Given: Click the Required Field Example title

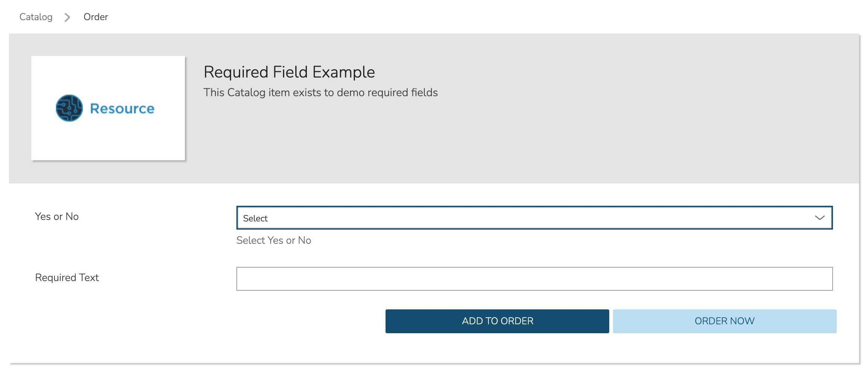Looking at the screenshot, I should 289,72.
